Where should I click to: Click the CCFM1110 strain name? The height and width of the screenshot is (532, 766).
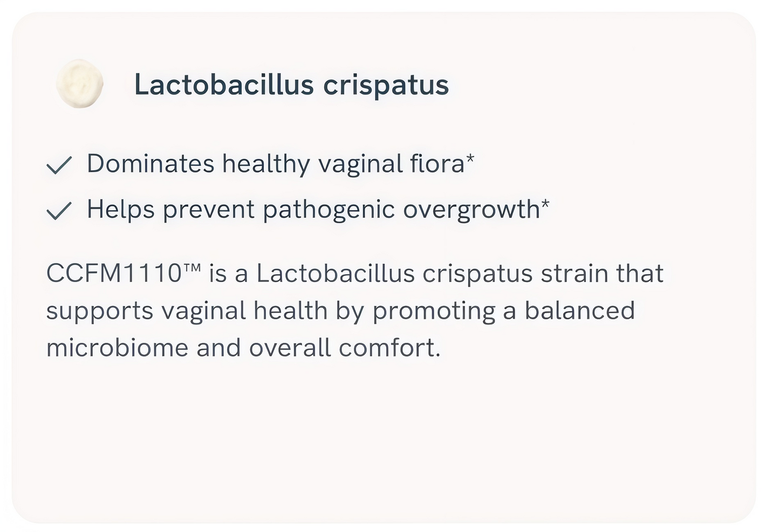point(114,273)
